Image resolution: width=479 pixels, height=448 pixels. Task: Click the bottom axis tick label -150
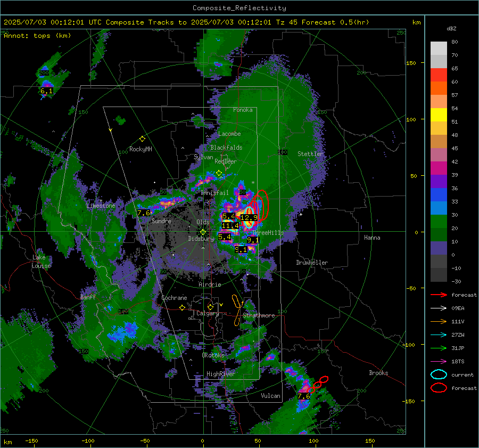pos(31,441)
